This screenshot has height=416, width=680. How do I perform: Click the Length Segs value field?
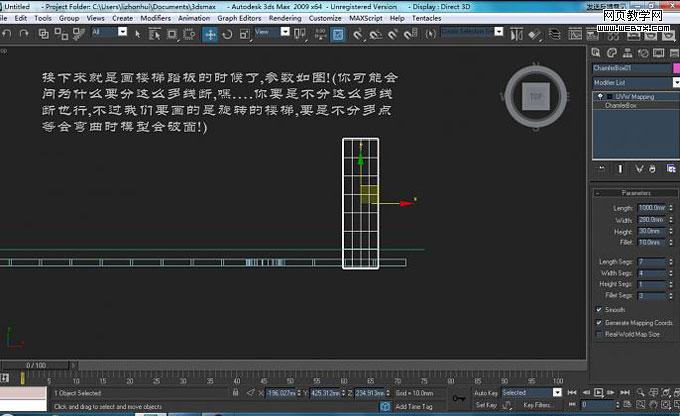[652, 262]
